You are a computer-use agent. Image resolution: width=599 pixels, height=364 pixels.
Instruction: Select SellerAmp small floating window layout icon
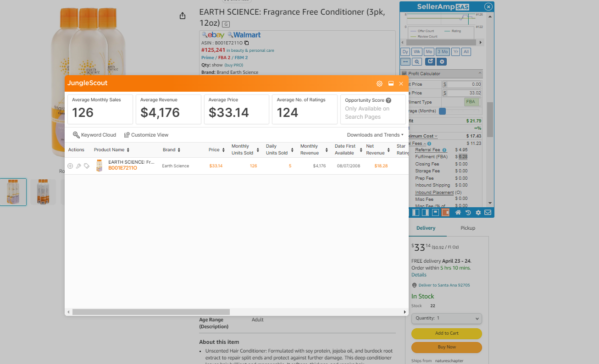pos(435,213)
